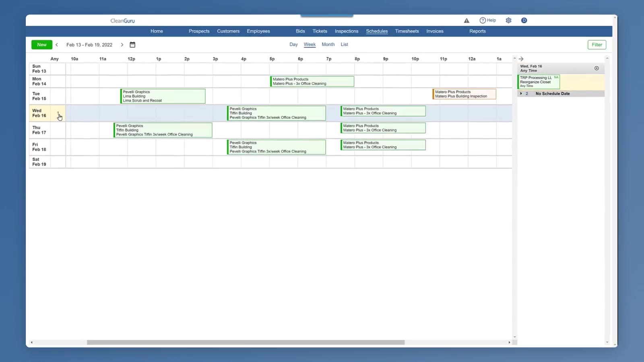
Task: Go to next week arrow
Action: tap(122, 45)
